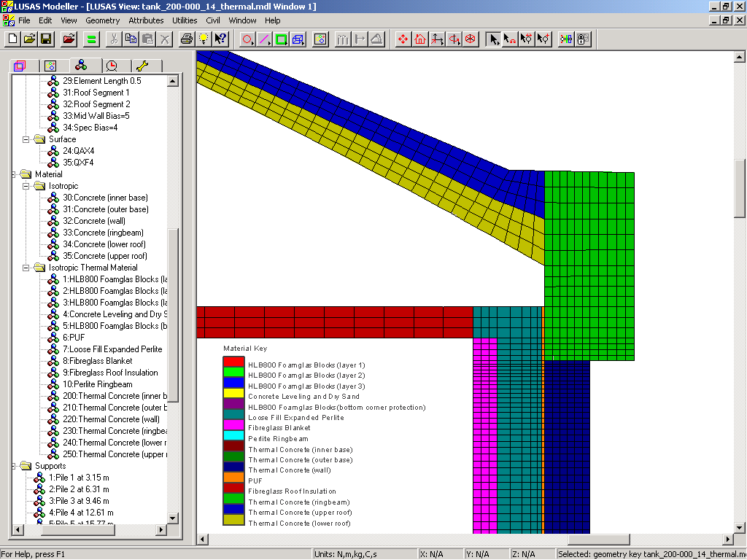This screenshot has width=747, height=560.
Task: Toggle the lock padlock toolbar button
Action: (x=583, y=39)
